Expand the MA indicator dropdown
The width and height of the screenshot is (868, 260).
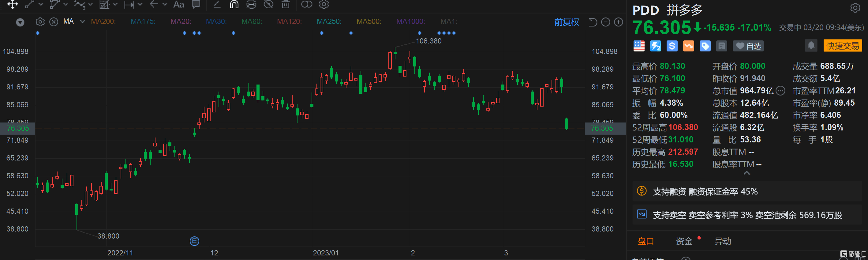[82, 21]
